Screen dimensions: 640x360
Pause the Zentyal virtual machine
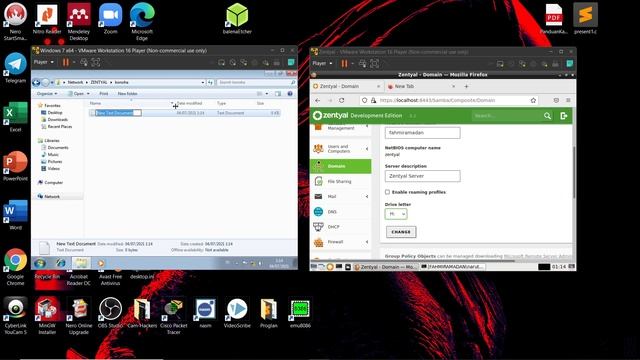click(x=344, y=63)
